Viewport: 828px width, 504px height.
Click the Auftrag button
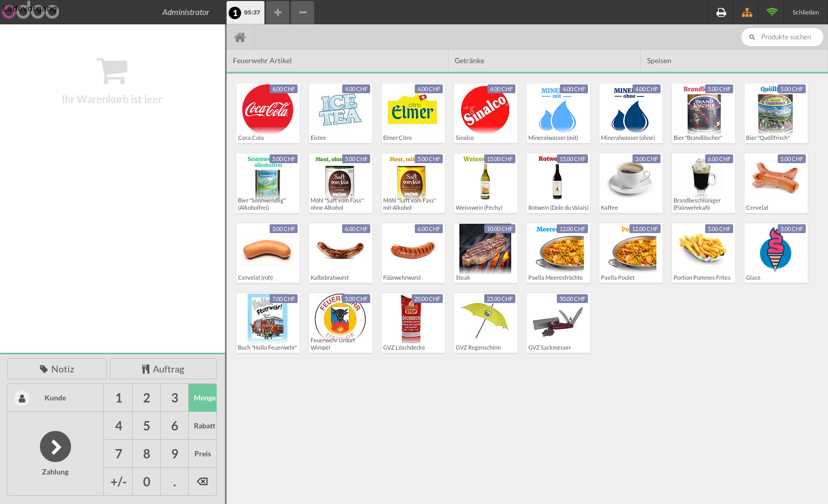(163, 369)
